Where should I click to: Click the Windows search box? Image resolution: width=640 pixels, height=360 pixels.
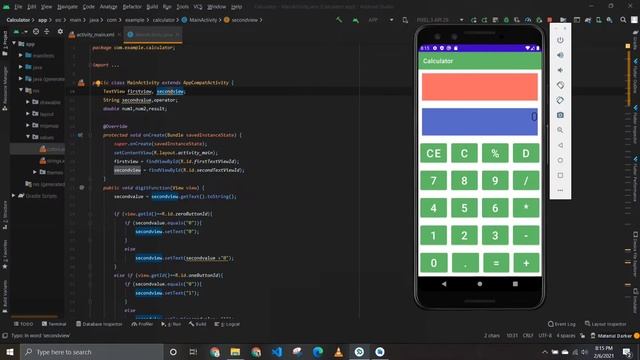click(91, 352)
